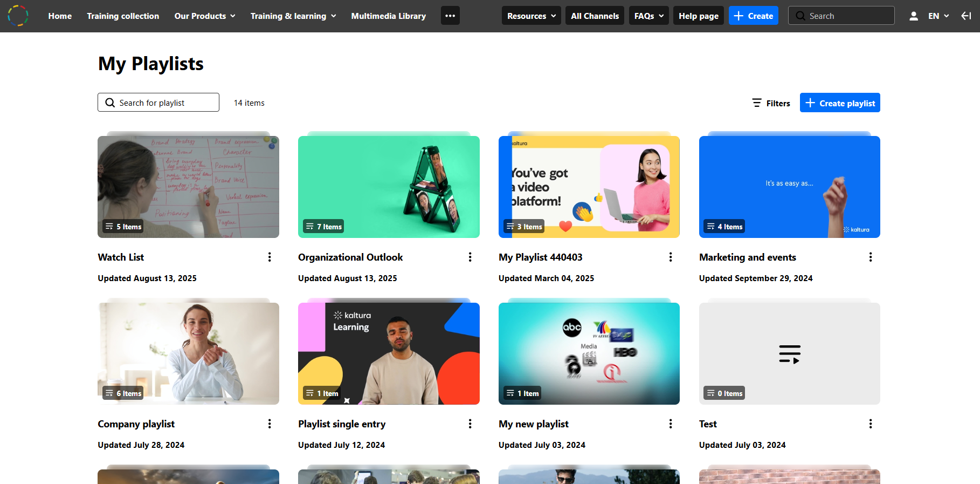Image resolution: width=980 pixels, height=484 pixels.
Task: Open options menu for Company playlist
Action: 270,424
